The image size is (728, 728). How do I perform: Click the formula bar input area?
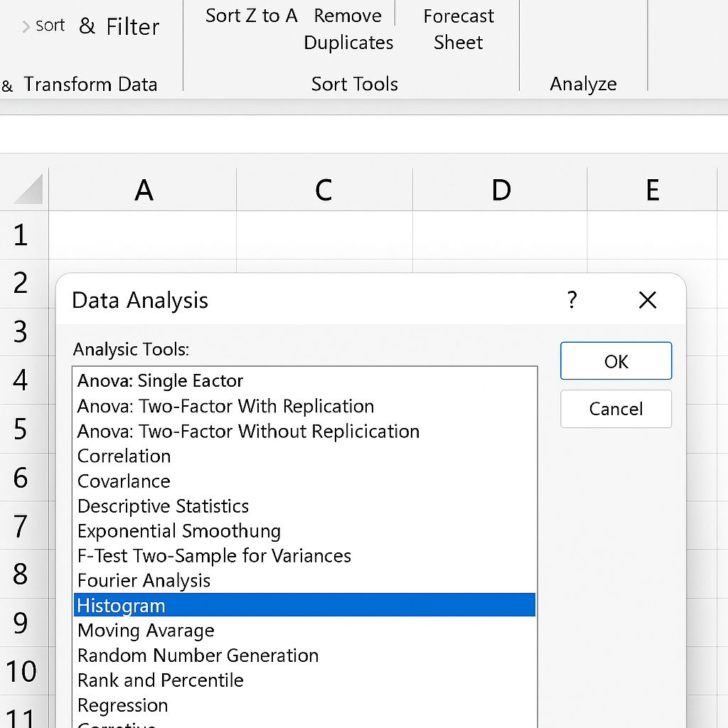[364, 134]
